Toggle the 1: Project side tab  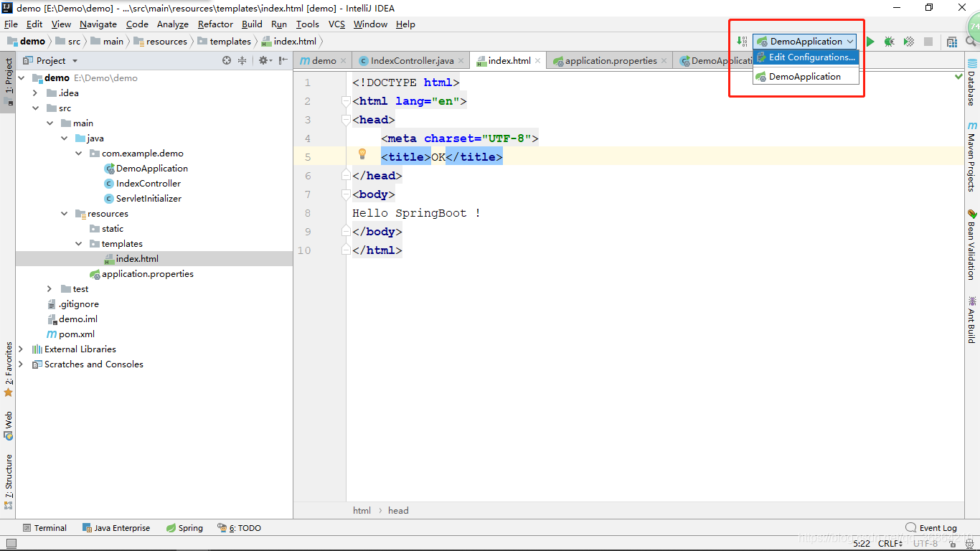tap(8, 80)
